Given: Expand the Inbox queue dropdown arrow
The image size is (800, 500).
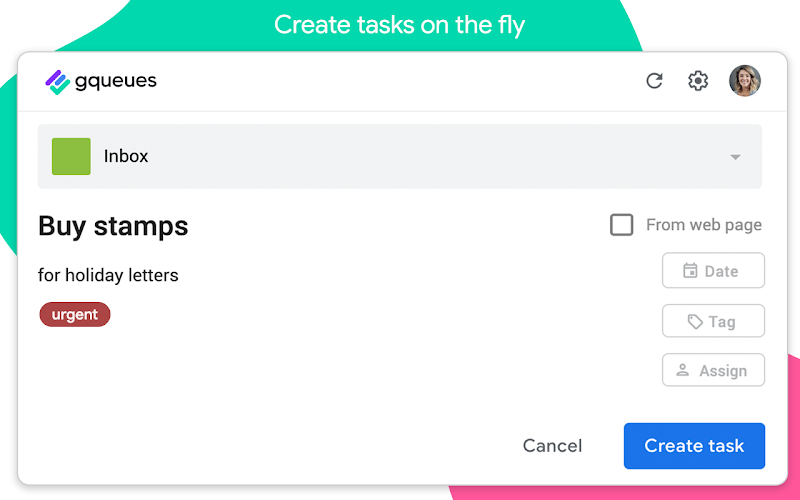Looking at the screenshot, I should 735,157.
